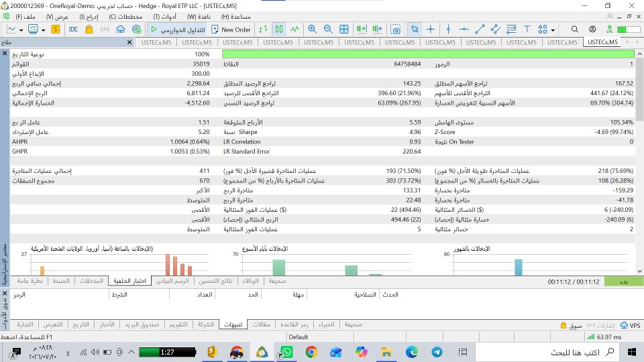Viewport: 644px width, 362px height.
Task: Toggle chart shift icon
Action: pos(377,29)
